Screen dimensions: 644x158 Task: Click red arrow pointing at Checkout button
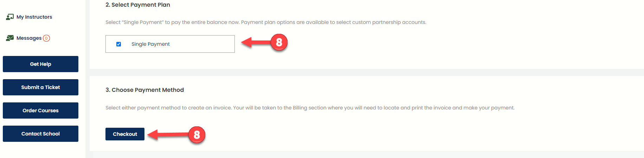click(167, 134)
